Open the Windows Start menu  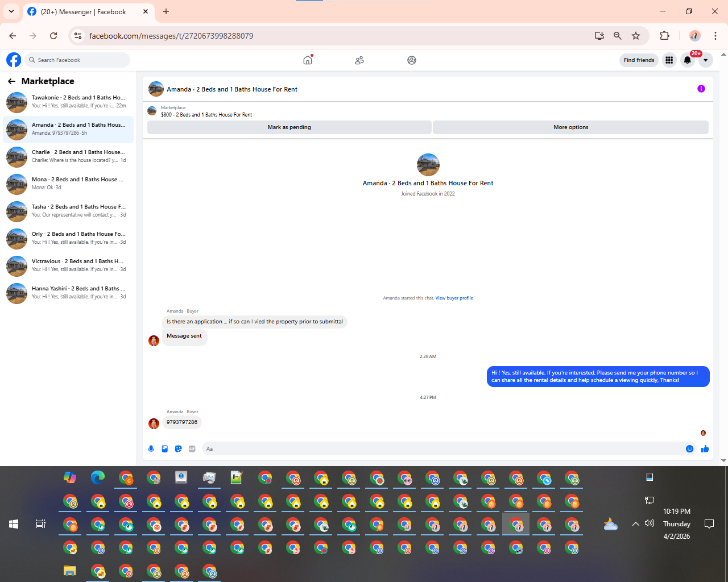14,524
